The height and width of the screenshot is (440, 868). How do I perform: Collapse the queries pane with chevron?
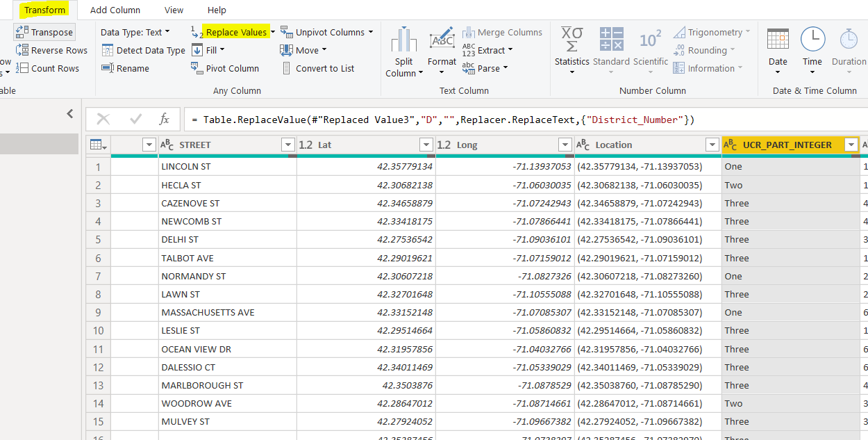point(69,114)
